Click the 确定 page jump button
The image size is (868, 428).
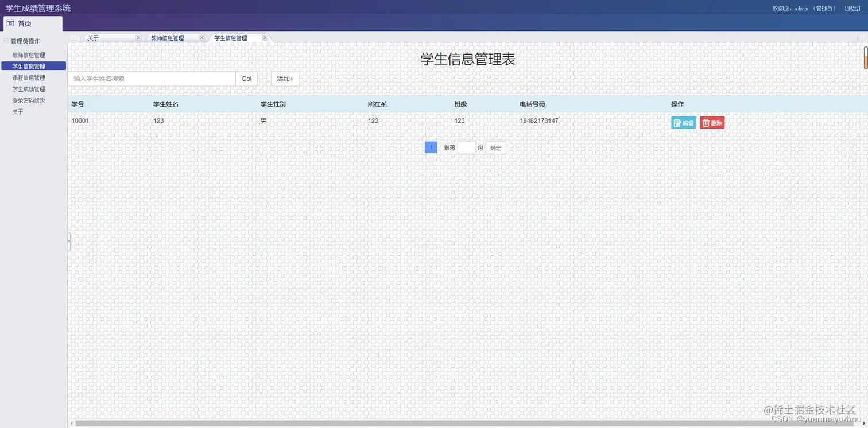495,148
